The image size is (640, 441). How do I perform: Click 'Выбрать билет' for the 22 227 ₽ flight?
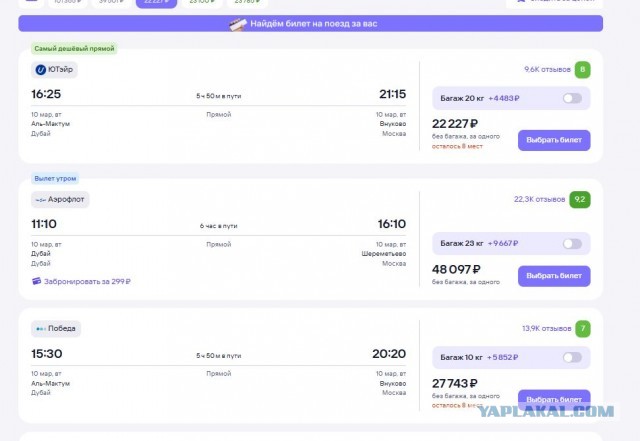pyautogui.click(x=554, y=140)
